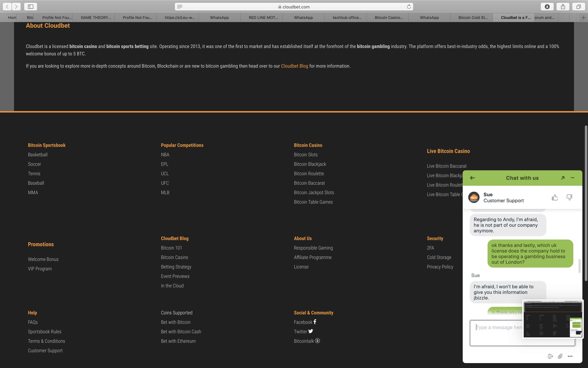Click the cloudbet.com address bar

[x=294, y=7]
